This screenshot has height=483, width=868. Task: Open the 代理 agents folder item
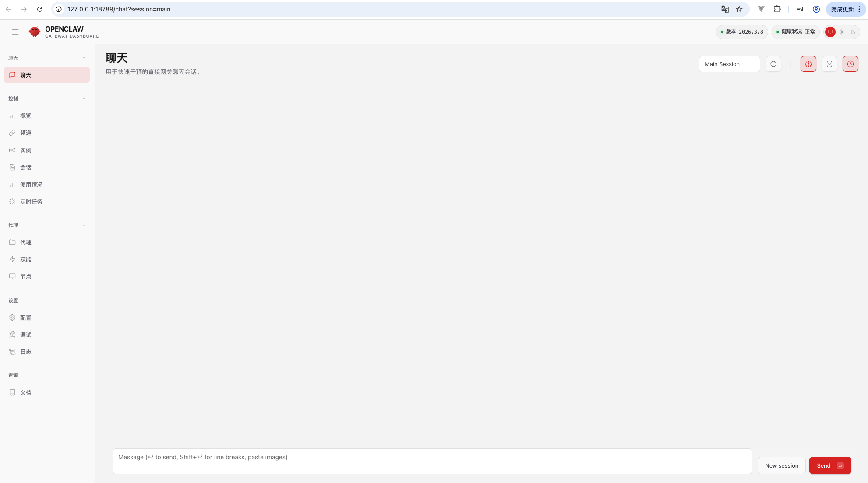click(x=47, y=242)
